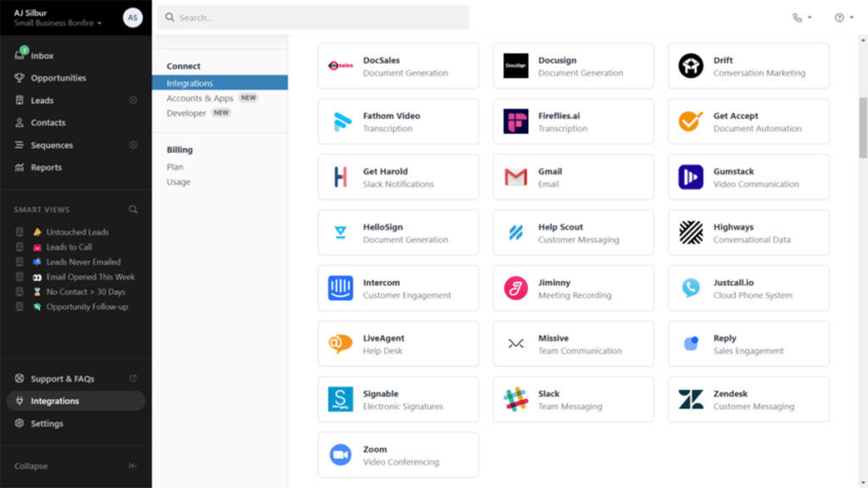Click the page vertical scrollbar thumb

[x=863, y=127]
